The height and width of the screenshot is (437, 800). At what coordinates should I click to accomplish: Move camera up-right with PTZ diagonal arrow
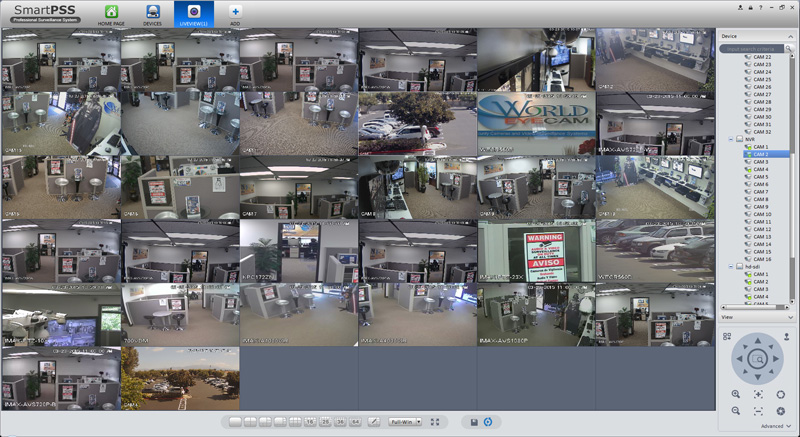[771, 346]
